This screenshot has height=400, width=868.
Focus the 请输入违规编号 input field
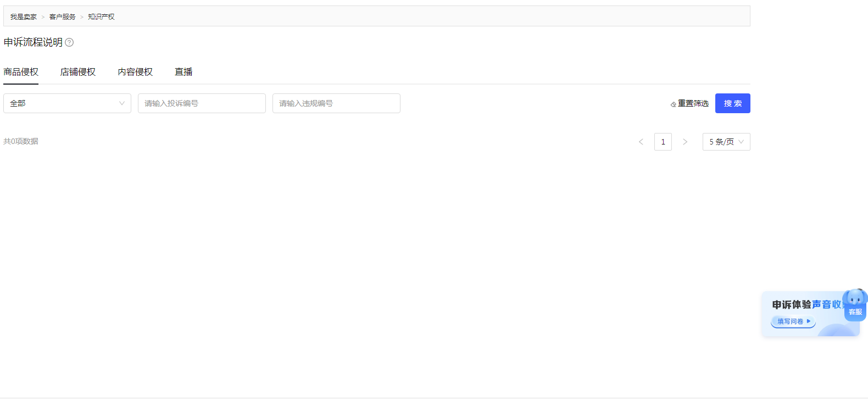(336, 103)
